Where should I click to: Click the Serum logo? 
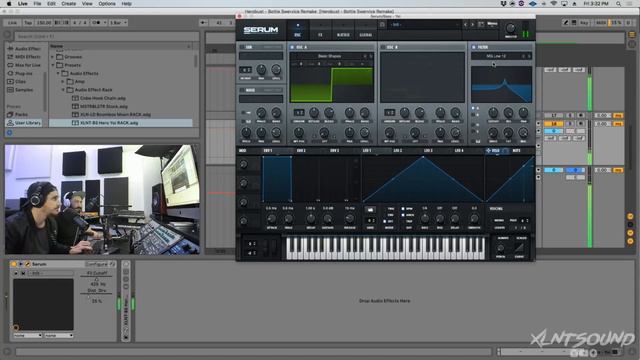pyautogui.click(x=261, y=30)
